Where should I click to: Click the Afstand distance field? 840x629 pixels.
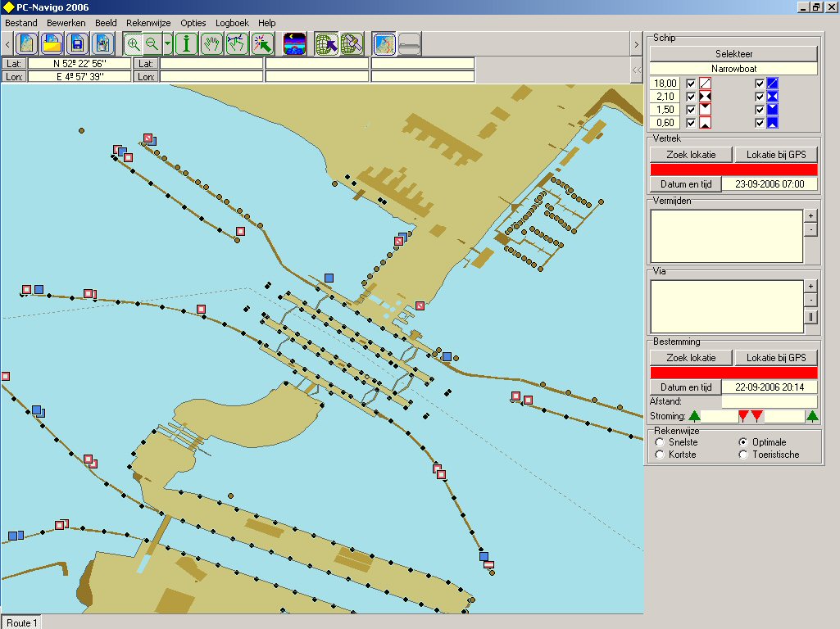[769, 401]
